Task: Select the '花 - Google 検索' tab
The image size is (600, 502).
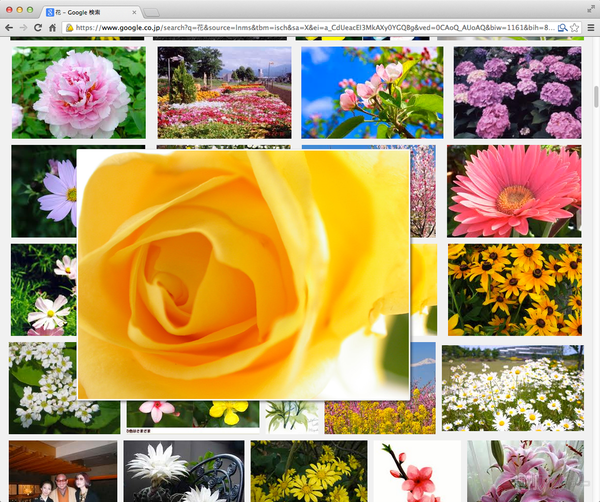Action: (91, 12)
